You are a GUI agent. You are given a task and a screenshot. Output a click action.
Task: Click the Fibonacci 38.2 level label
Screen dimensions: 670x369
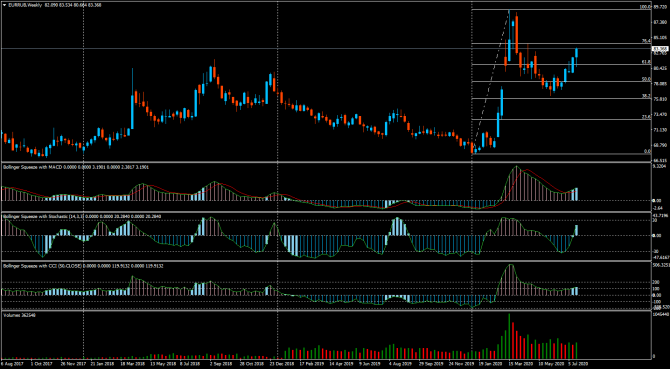646,96
